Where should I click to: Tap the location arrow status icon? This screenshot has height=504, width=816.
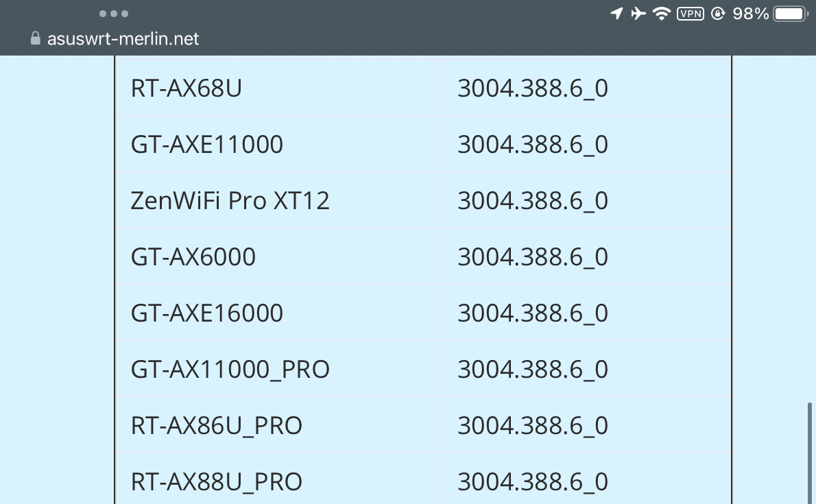click(x=616, y=13)
